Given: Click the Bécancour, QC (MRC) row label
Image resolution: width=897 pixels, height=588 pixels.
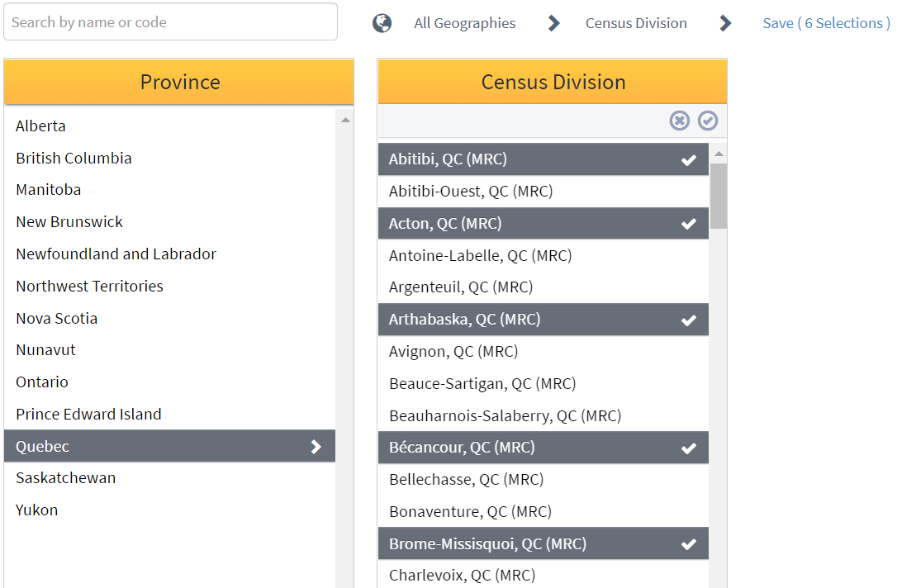Looking at the screenshot, I should [462, 448].
